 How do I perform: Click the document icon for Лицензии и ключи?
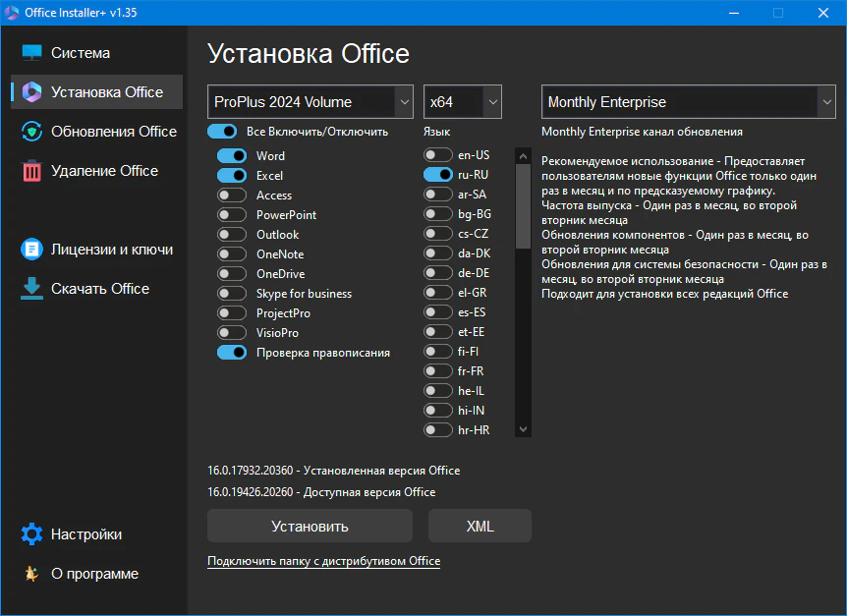(32, 250)
